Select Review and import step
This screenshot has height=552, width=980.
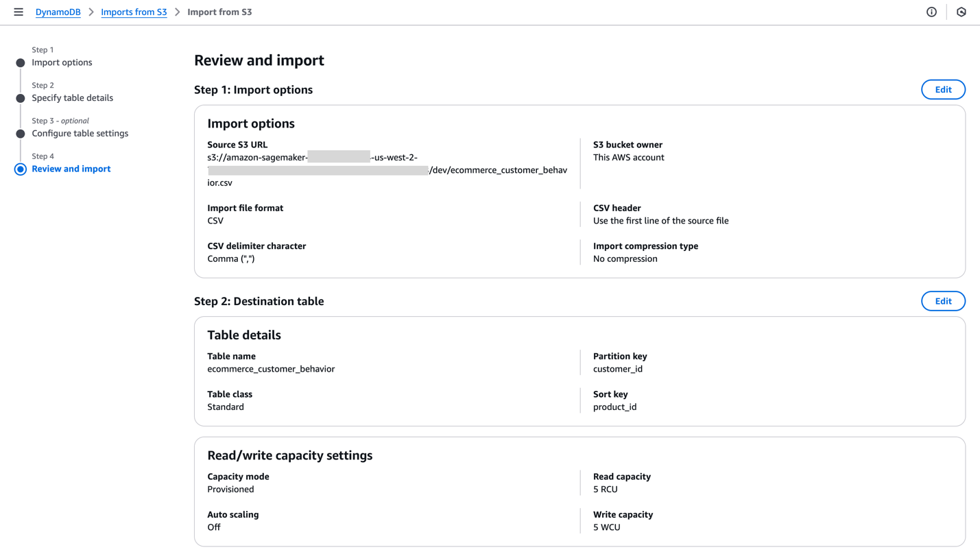[x=71, y=169]
